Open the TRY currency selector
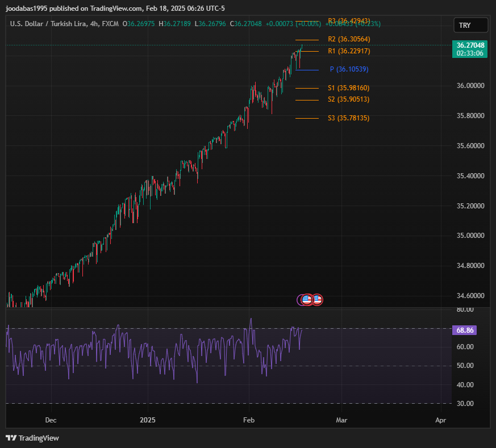This screenshot has width=496, height=448. click(470, 26)
